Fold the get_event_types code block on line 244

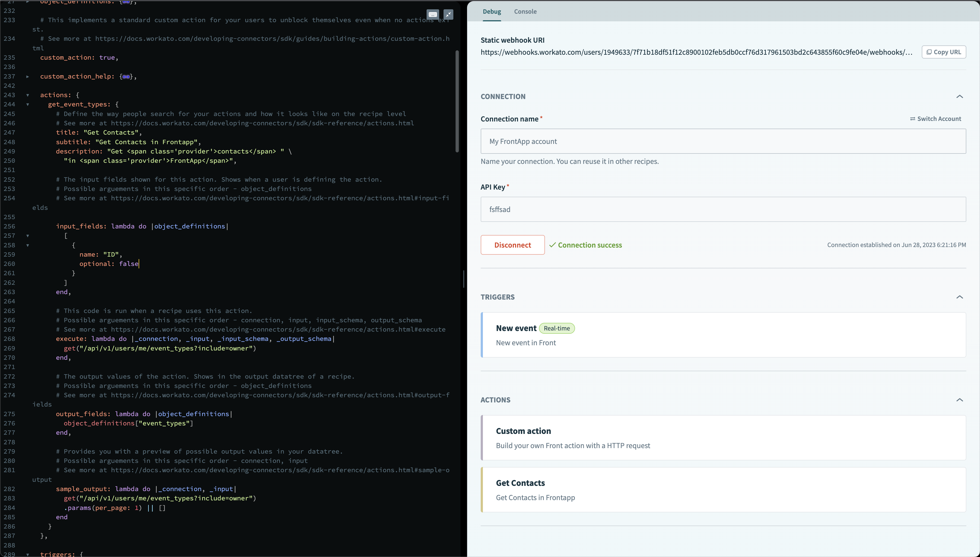[x=28, y=105]
